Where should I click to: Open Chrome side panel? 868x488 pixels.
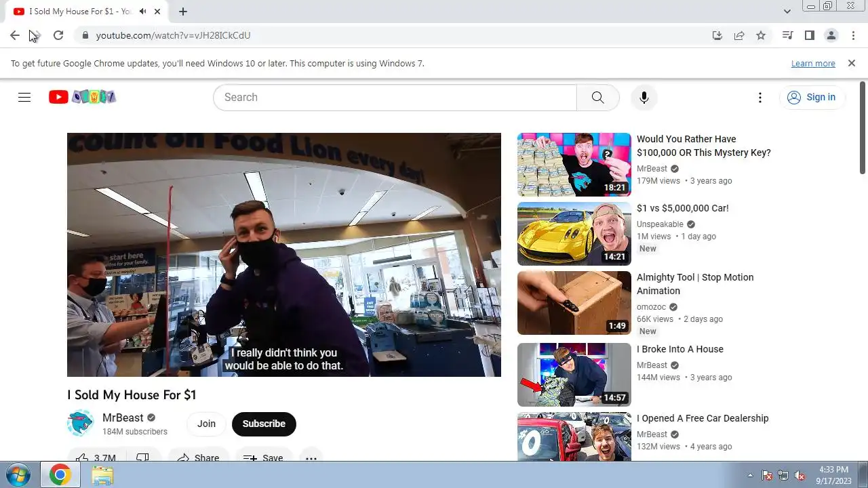tap(809, 35)
